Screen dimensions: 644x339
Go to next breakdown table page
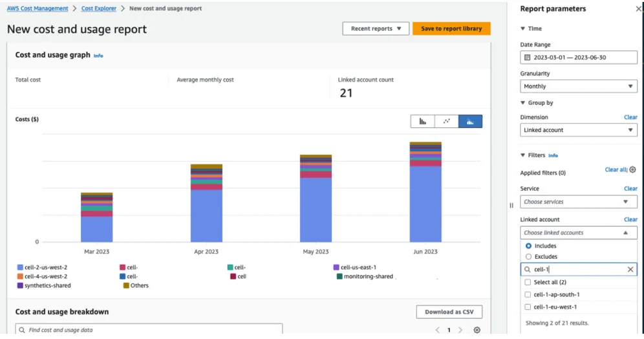tap(460, 330)
